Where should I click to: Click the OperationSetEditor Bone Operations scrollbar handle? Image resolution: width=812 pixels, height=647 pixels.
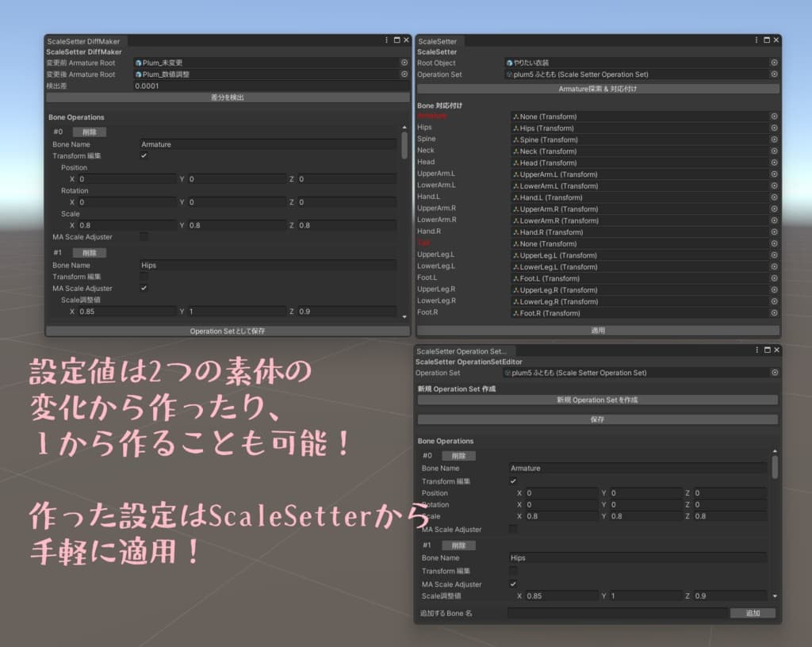(x=774, y=467)
